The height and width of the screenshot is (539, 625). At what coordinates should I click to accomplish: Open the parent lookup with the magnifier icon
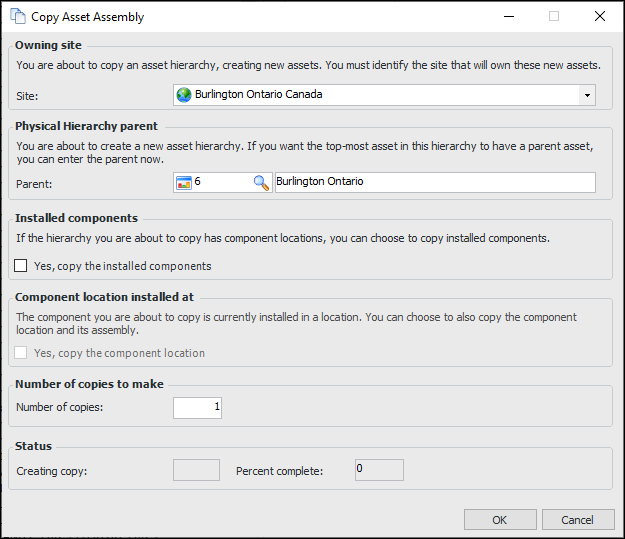coord(261,182)
